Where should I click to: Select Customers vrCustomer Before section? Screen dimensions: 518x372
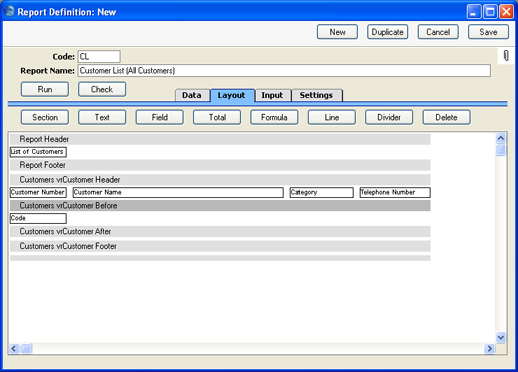point(220,206)
